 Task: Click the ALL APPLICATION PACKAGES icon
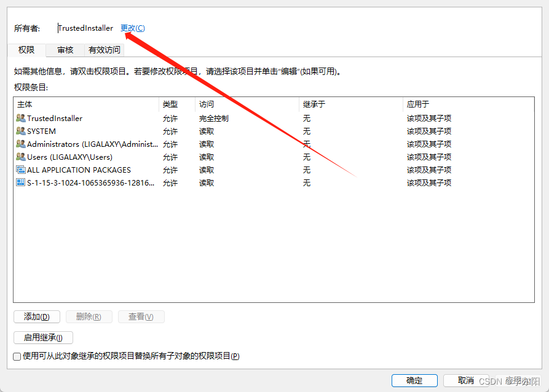[x=21, y=170]
